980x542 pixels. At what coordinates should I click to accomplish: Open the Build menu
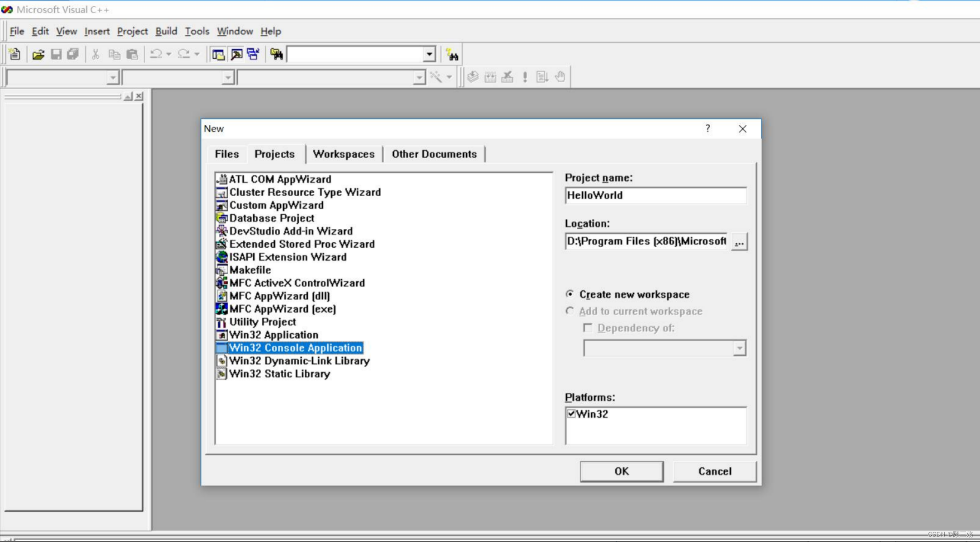166,31
